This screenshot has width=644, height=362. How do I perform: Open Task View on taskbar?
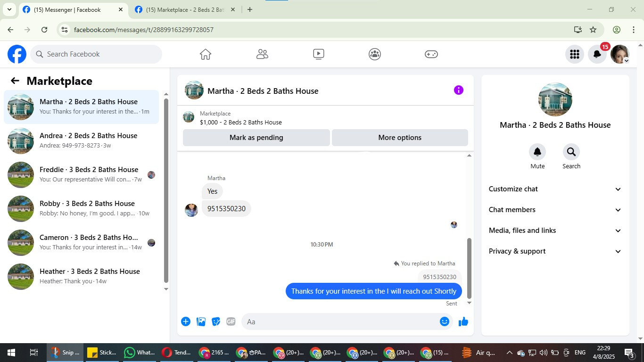[x=34, y=353]
